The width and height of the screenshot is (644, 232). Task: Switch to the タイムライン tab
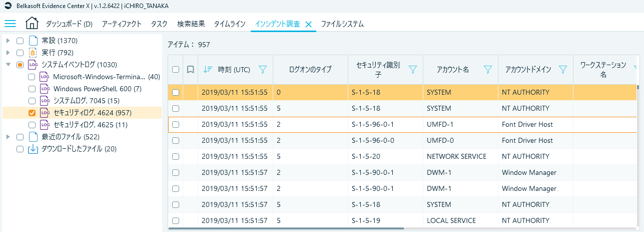coord(230,24)
